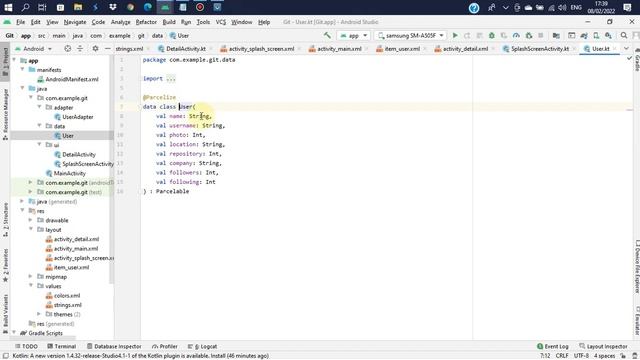Open Android Studio taskbar icon
Viewport: 640px width, 360px height.
click(165, 7)
